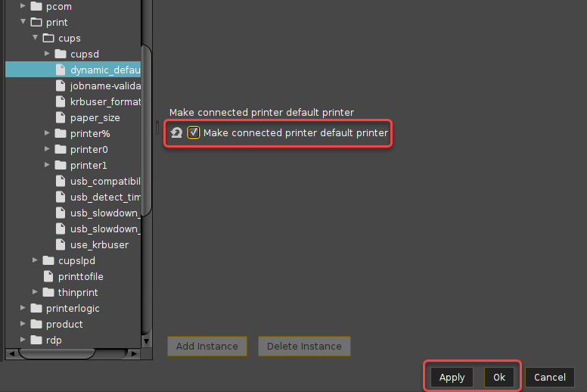
Task: Click the rdp folder icon
Action: click(x=36, y=340)
